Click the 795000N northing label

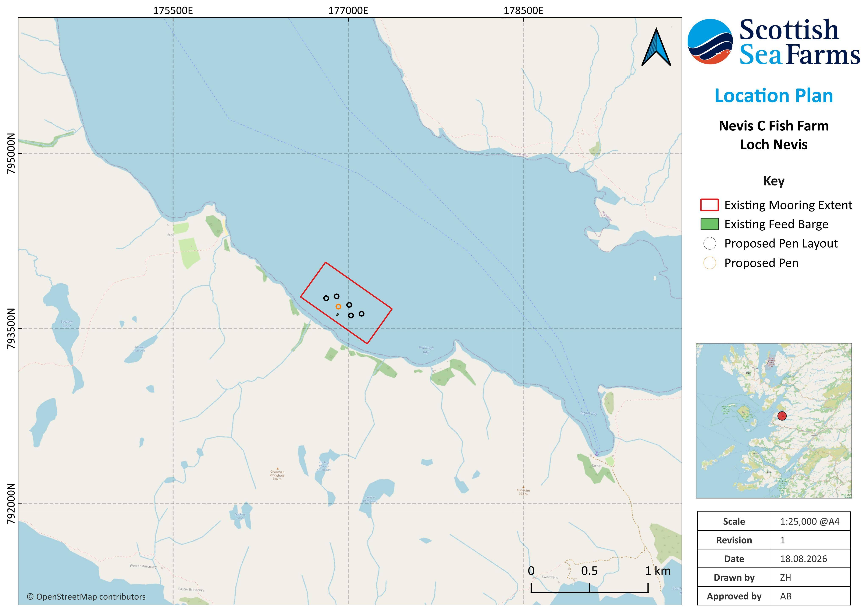[x=11, y=153]
